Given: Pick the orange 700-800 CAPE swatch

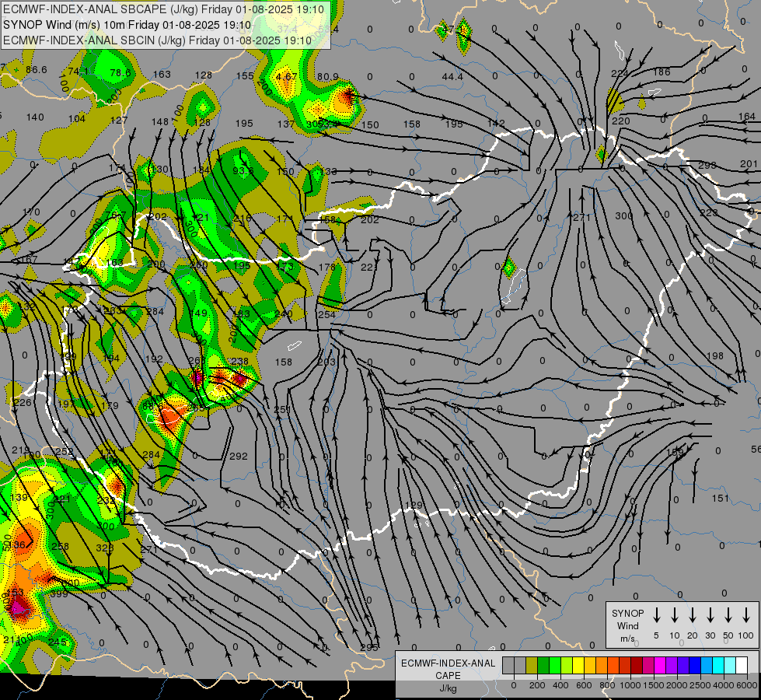Looking at the screenshot, I should point(602,666).
